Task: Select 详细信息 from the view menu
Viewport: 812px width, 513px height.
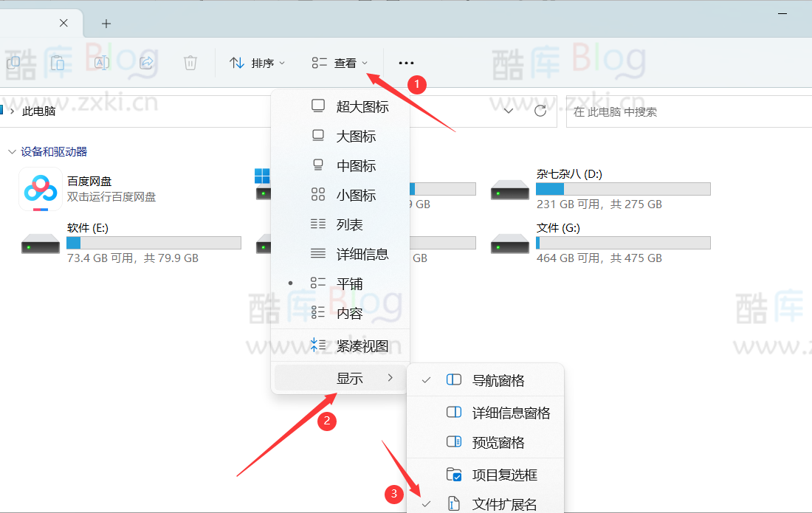Action: [319, 253]
